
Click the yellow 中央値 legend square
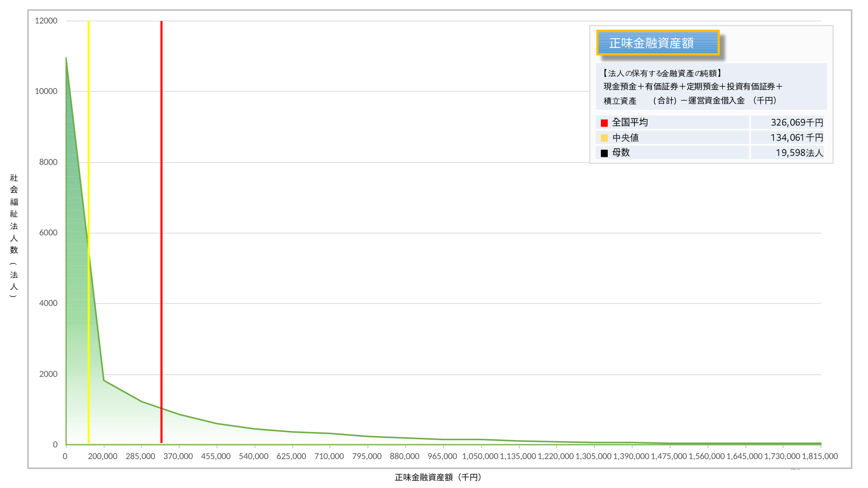tap(604, 138)
